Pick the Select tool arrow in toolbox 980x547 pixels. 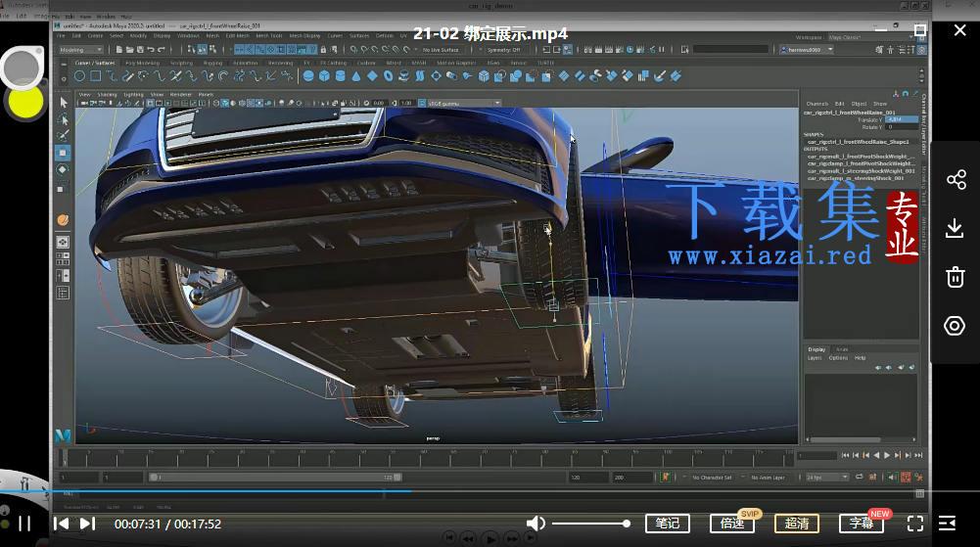click(x=63, y=102)
